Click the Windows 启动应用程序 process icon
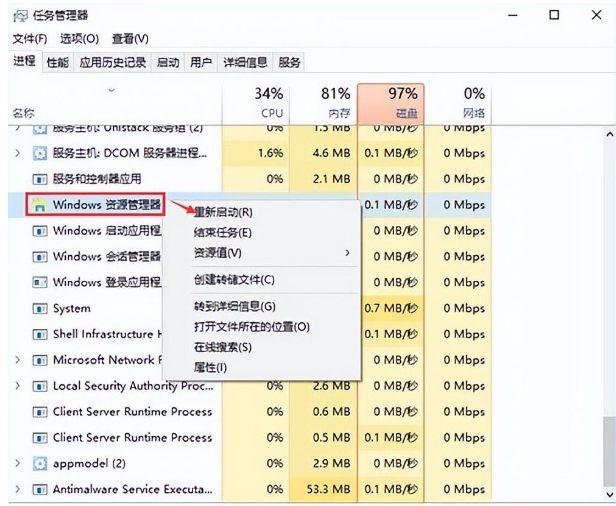Screen dimensions: 616x506 40,231
